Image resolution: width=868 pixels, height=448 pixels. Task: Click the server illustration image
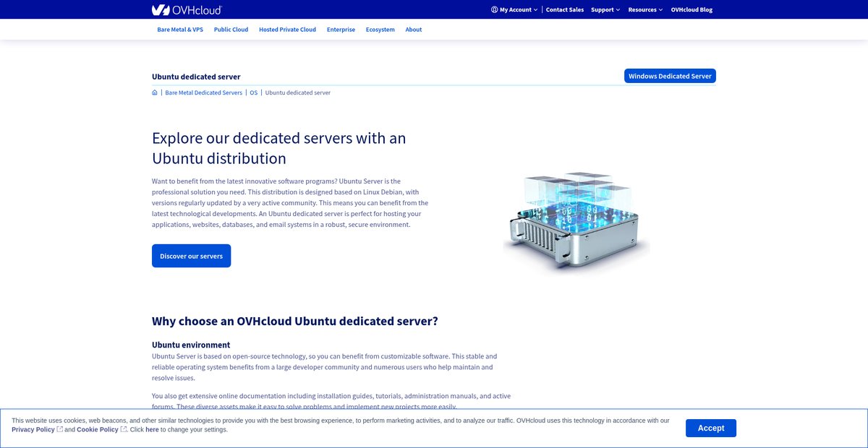coord(576,221)
